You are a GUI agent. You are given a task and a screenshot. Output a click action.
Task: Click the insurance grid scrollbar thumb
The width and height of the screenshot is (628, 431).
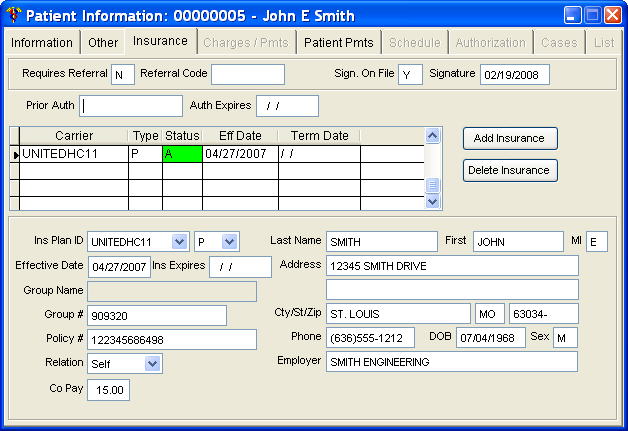432,185
